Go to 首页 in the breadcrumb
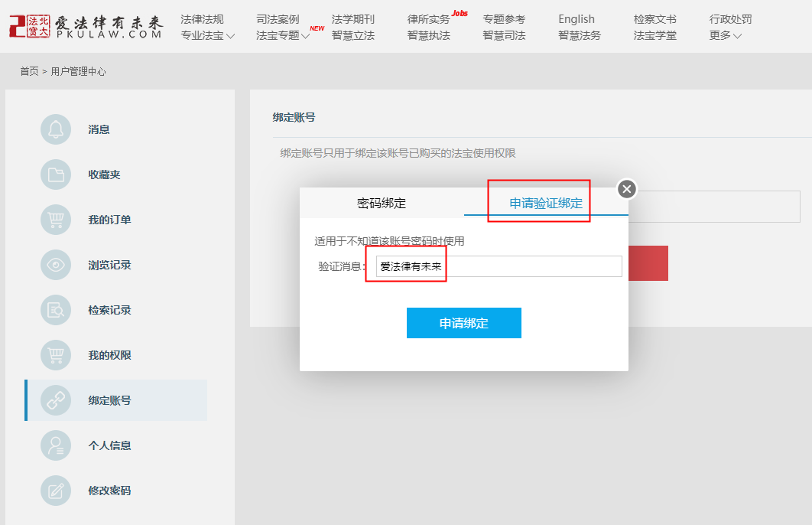 click(29, 72)
